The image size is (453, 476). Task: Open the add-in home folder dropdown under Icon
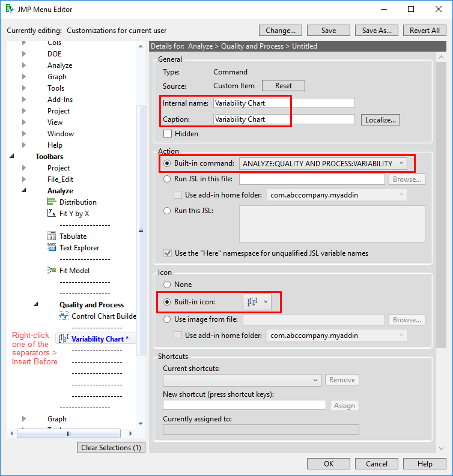click(x=336, y=336)
